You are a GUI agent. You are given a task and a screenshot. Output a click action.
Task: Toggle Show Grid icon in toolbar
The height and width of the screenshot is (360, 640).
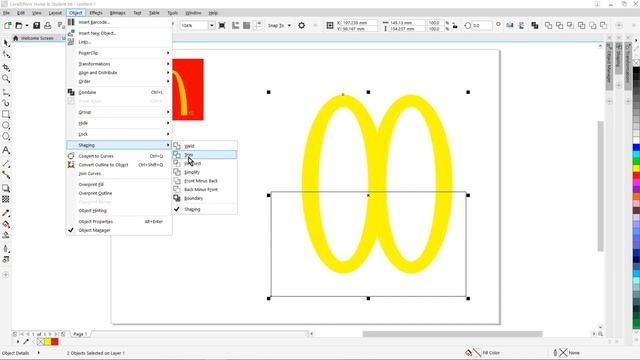(x=247, y=25)
